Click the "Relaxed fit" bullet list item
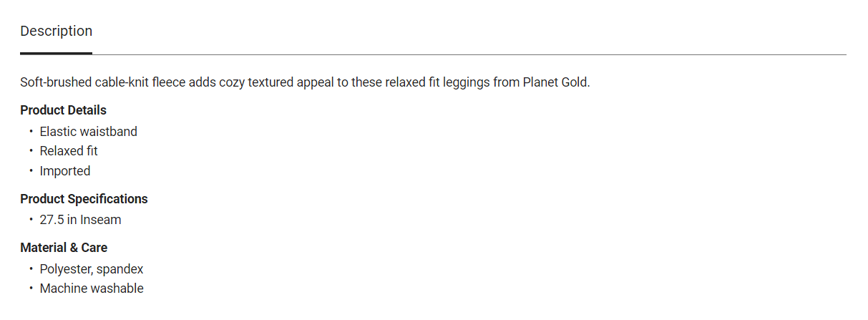This screenshot has height=320, width=868. pyautogui.click(x=69, y=151)
